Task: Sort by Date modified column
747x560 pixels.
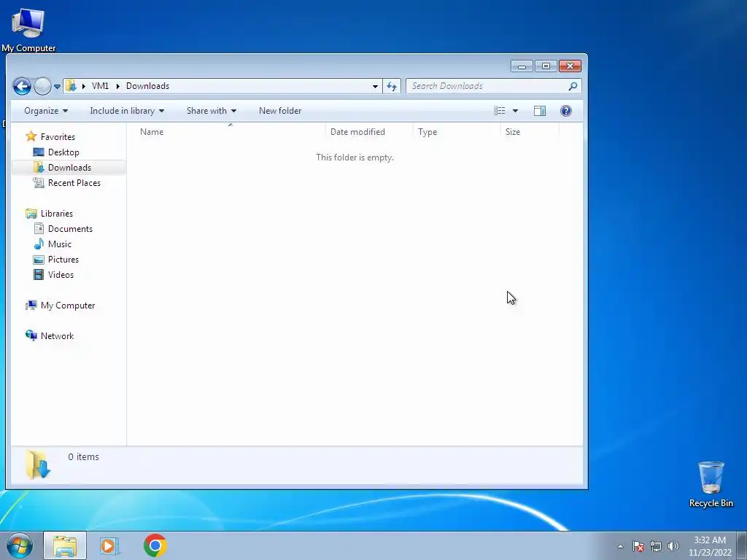Action: [369, 132]
